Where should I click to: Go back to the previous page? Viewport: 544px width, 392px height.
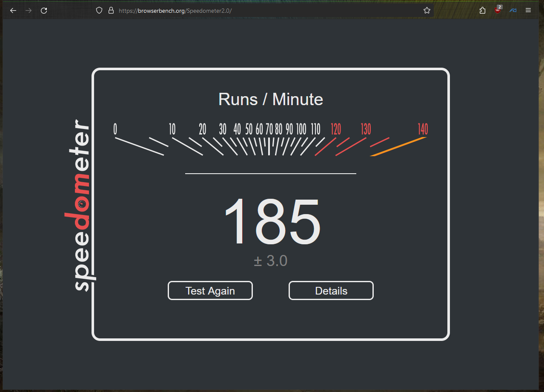pyautogui.click(x=13, y=11)
